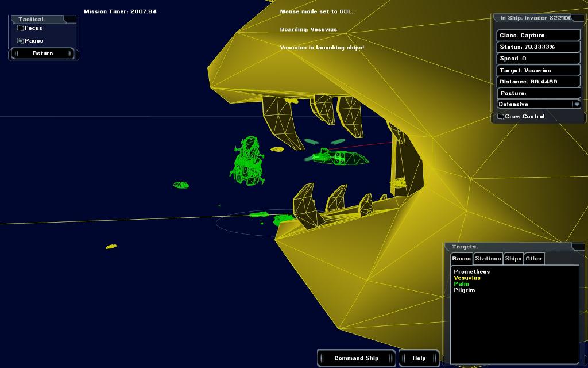
Task: Select the small green ship left of station
Action: coord(181,185)
